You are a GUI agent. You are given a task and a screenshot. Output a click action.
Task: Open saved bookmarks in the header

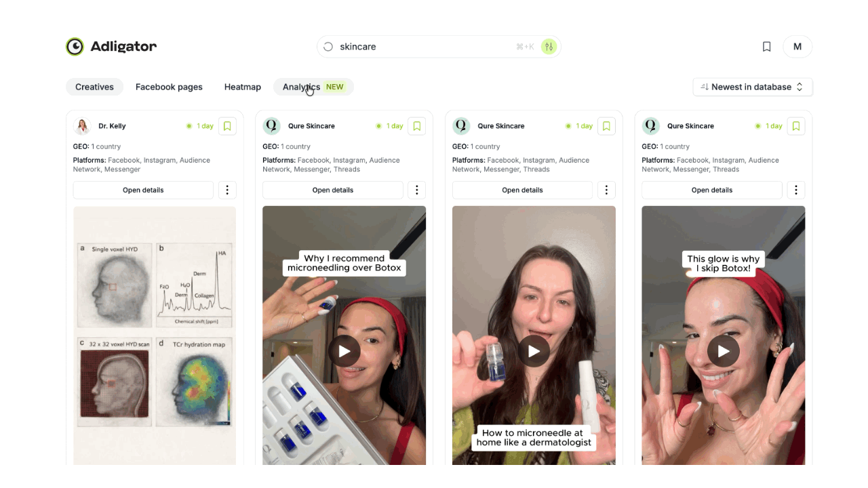pyautogui.click(x=766, y=47)
